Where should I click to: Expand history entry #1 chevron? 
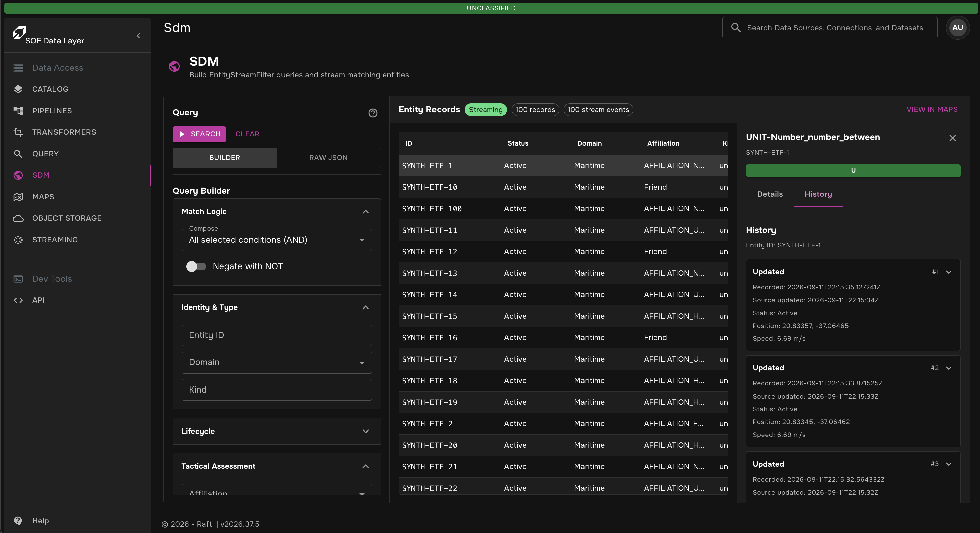948,272
